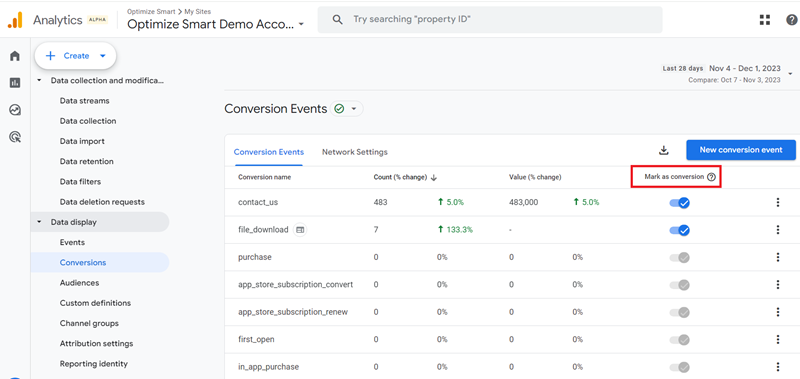This screenshot has height=379, width=800.
Task: Open Data collection in sidebar
Action: 88,121
